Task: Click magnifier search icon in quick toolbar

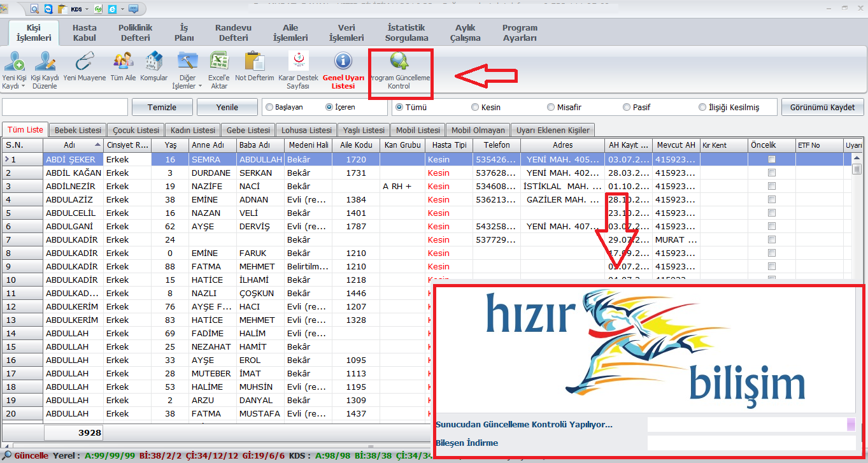Action: pyautogui.click(x=34, y=9)
